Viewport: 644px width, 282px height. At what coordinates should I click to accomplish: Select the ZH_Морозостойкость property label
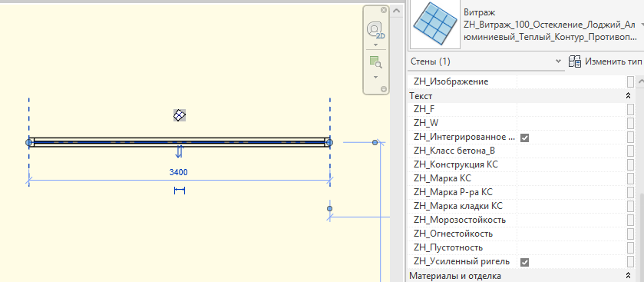click(x=460, y=220)
